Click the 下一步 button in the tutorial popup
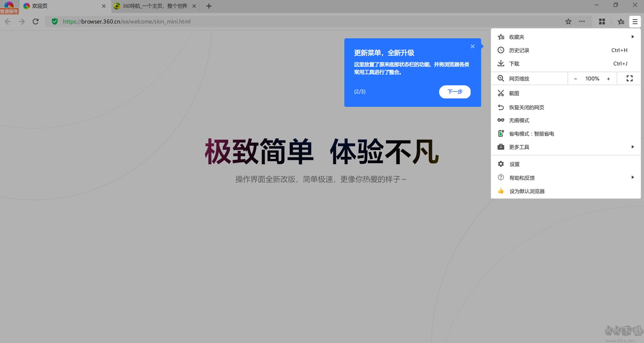 (x=455, y=92)
